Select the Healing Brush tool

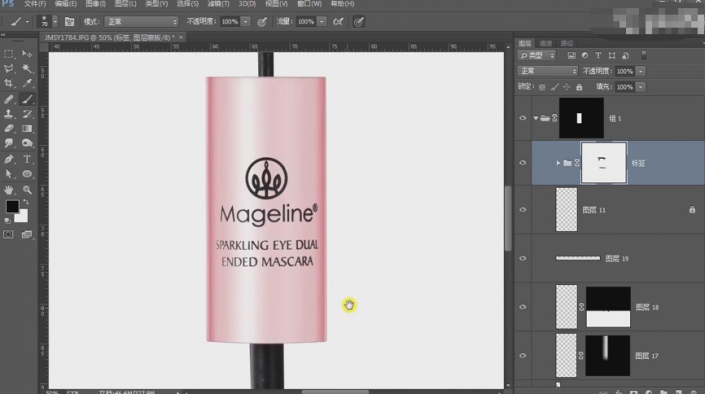tap(9, 99)
